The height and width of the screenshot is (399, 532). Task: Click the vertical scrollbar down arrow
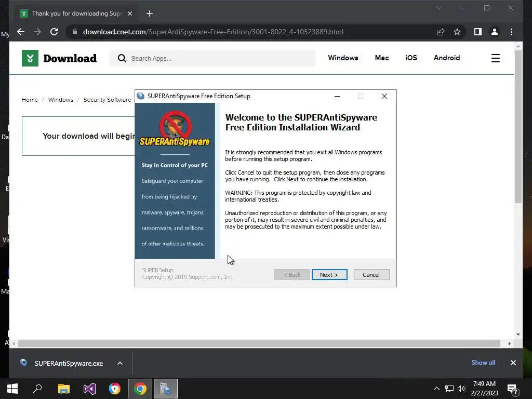tap(518, 335)
